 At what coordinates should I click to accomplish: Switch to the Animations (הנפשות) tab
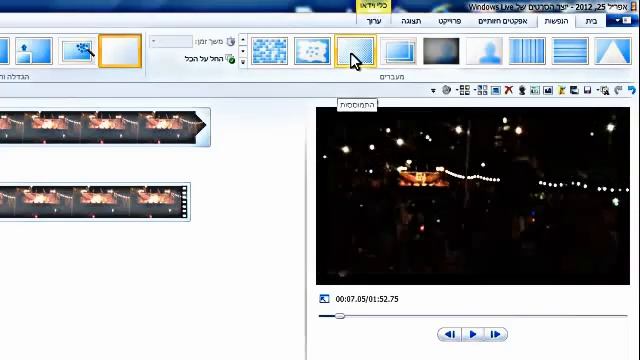pyautogui.click(x=556, y=21)
